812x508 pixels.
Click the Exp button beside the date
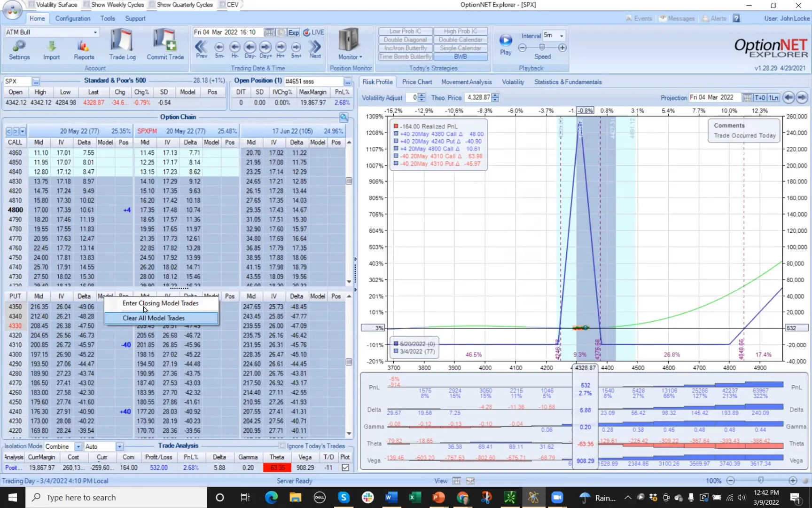pos(294,32)
